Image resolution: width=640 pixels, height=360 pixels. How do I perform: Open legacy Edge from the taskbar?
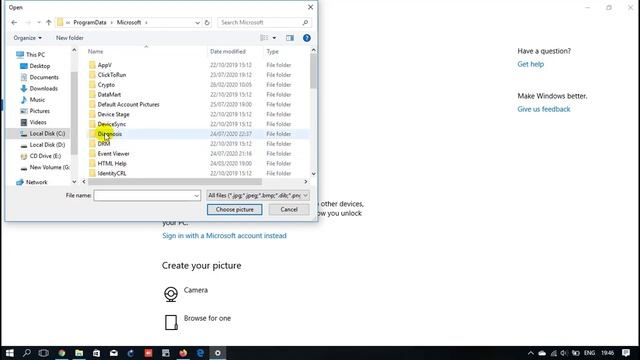(x=200, y=353)
